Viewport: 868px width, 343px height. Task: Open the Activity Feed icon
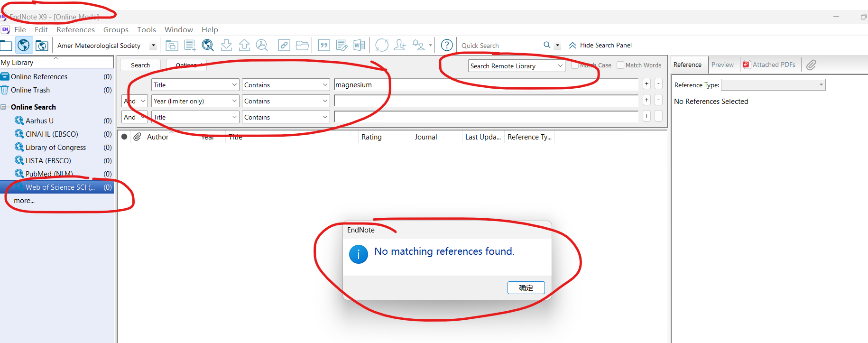coord(418,46)
